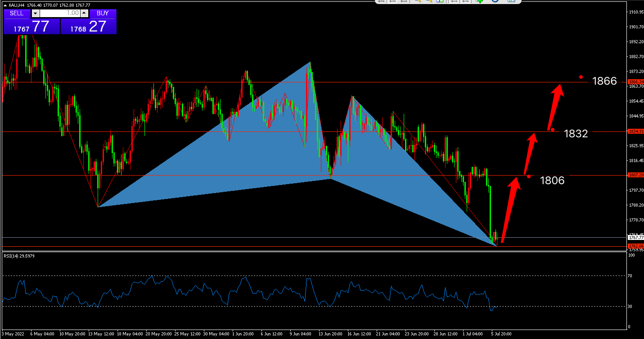Click the 3 May 2022 date label

tap(13, 334)
